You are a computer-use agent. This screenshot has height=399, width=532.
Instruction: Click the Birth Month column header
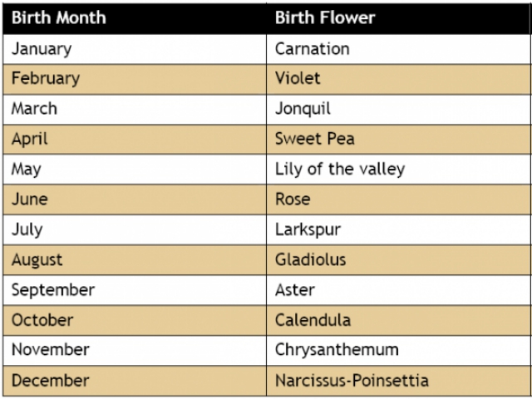coord(135,18)
